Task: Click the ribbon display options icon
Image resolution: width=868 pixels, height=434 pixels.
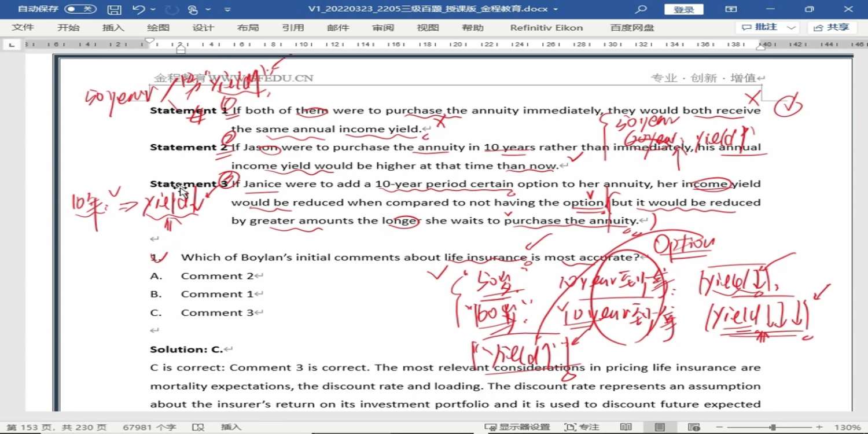Action: pyautogui.click(x=731, y=9)
